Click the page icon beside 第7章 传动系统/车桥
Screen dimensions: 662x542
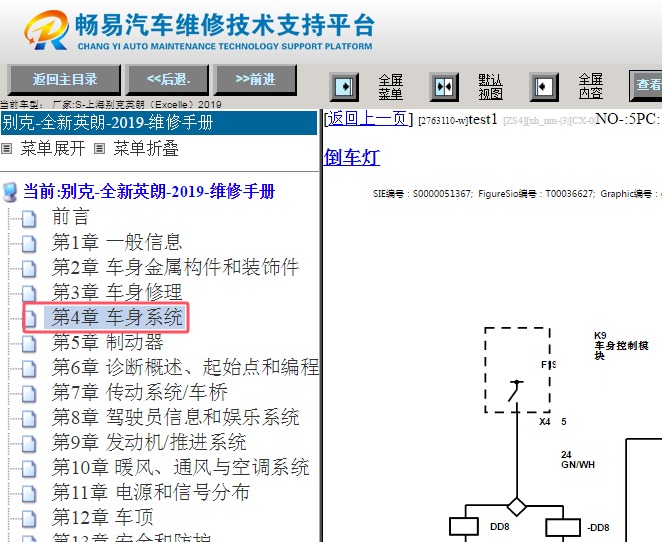(x=29, y=393)
